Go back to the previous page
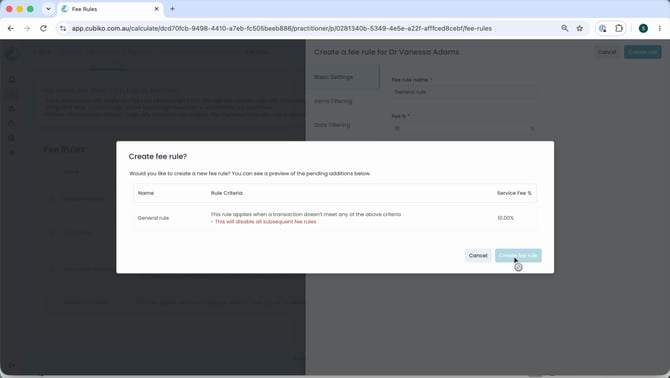The image size is (670, 378). point(11,28)
